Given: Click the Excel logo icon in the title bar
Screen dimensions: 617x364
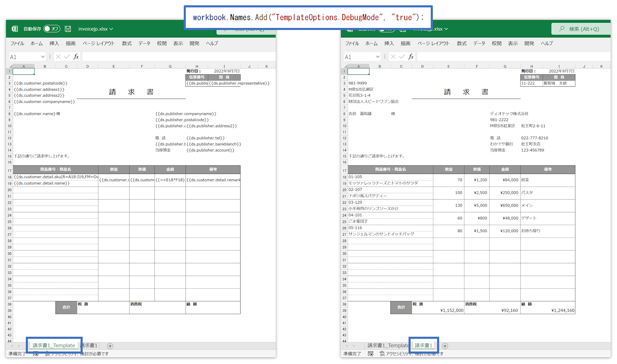Looking at the screenshot, I should click(15, 29).
